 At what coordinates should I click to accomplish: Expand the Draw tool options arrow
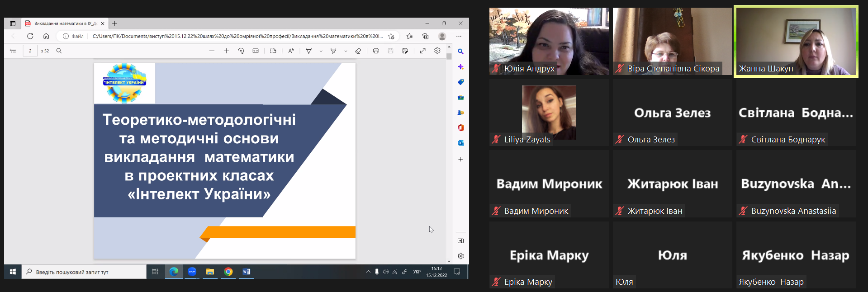(x=321, y=51)
